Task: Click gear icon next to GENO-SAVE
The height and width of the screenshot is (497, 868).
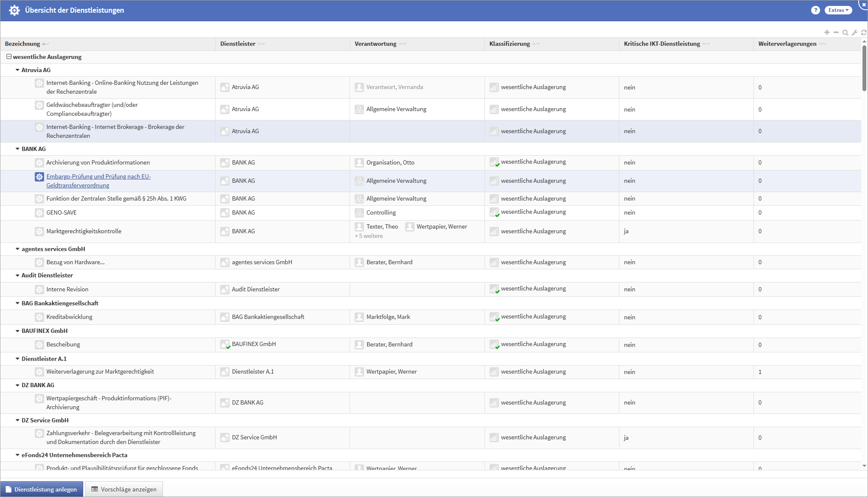Action: pos(39,212)
